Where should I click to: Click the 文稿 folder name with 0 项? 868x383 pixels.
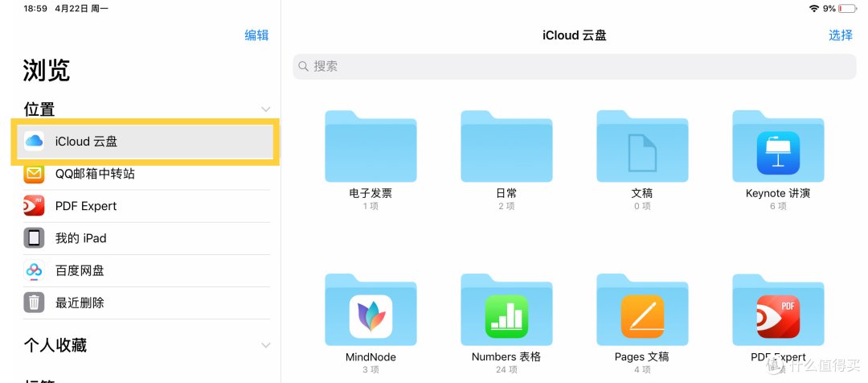[x=642, y=193]
